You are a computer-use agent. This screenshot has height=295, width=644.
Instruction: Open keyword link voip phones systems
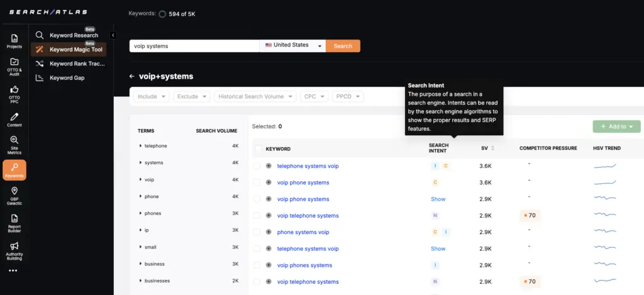(305, 265)
